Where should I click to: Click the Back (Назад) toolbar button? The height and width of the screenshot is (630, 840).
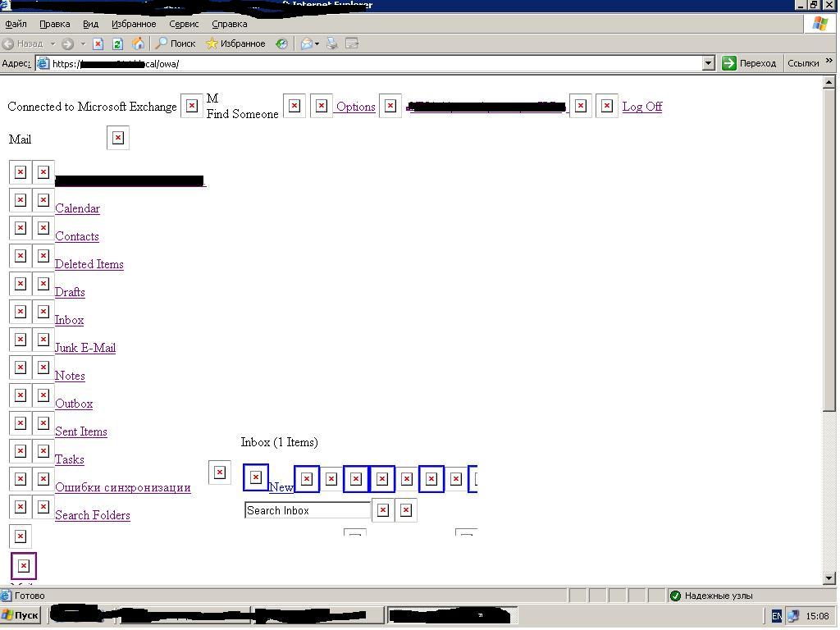(x=22, y=44)
